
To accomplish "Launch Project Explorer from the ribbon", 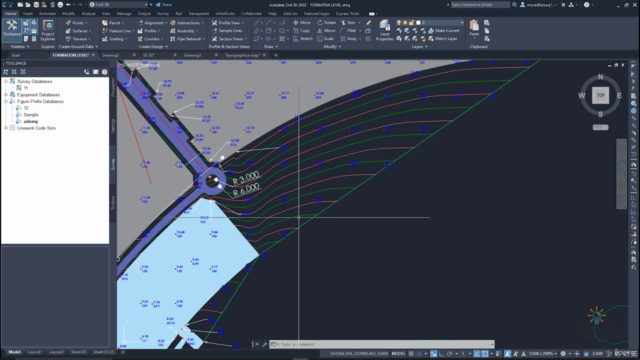I will point(47,30).
